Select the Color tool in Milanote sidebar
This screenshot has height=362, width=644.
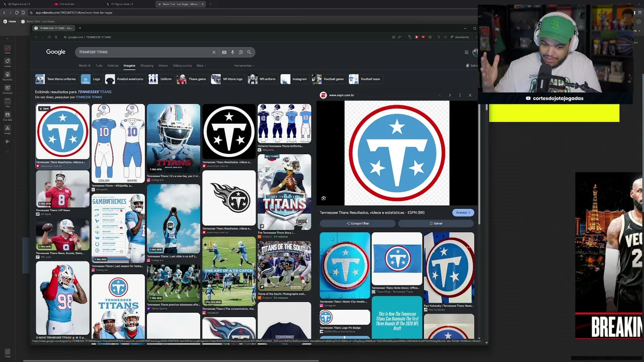(x=7, y=49)
